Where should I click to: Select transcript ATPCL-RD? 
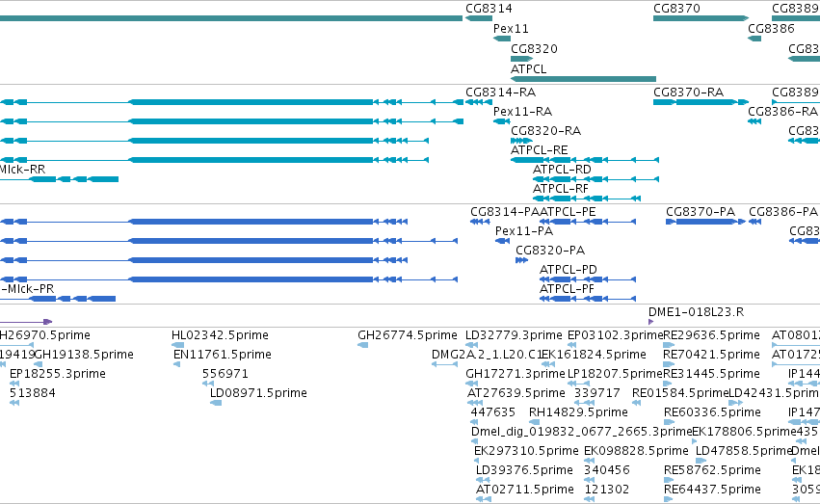point(562,170)
